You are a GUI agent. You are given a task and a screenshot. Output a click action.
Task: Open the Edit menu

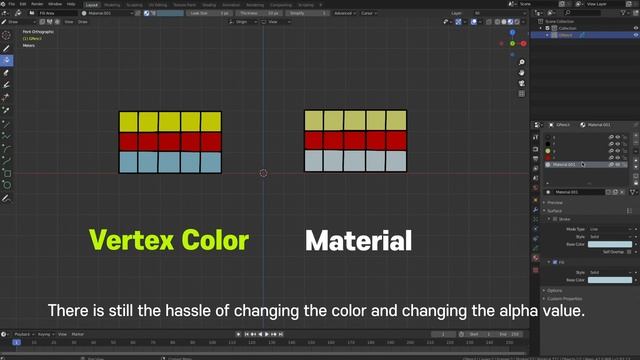[23, 4]
